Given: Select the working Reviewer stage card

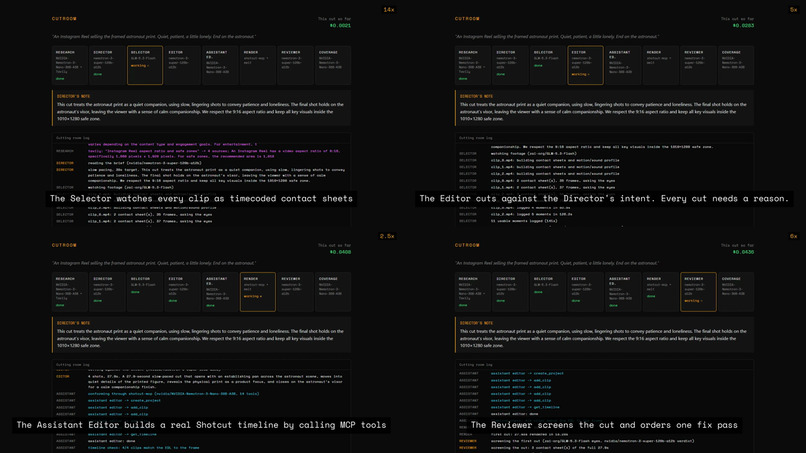Looking at the screenshot, I should [x=699, y=292].
